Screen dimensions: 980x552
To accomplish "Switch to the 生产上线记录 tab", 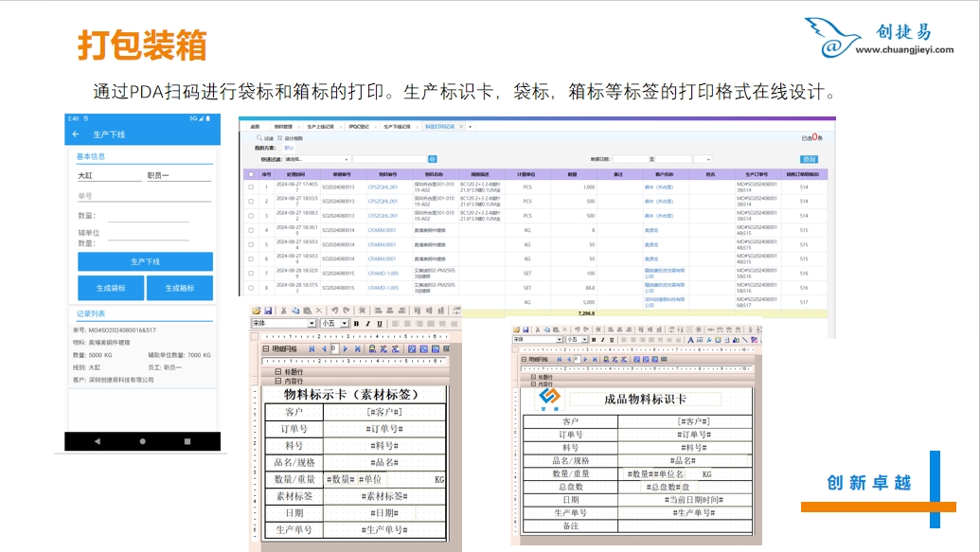I will [x=322, y=126].
